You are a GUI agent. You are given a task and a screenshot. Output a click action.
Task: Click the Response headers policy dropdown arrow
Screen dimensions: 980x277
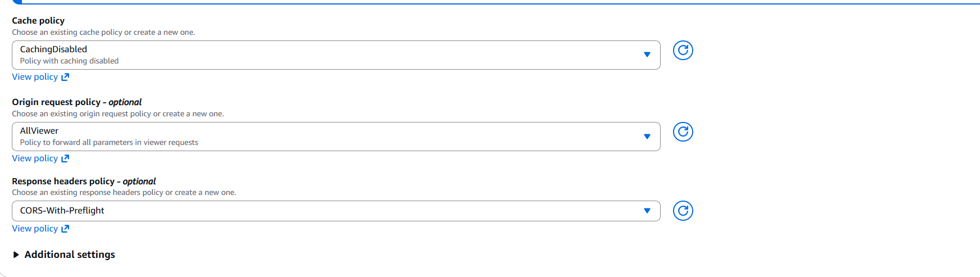pyautogui.click(x=647, y=211)
